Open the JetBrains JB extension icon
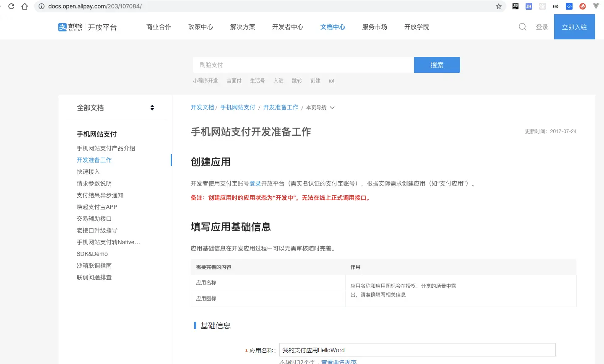This screenshot has height=364, width=604. pyautogui.click(x=515, y=6)
